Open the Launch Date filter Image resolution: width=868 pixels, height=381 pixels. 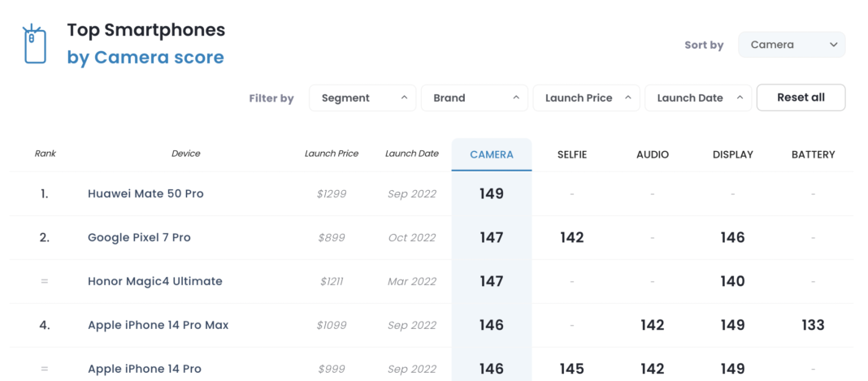tap(697, 97)
